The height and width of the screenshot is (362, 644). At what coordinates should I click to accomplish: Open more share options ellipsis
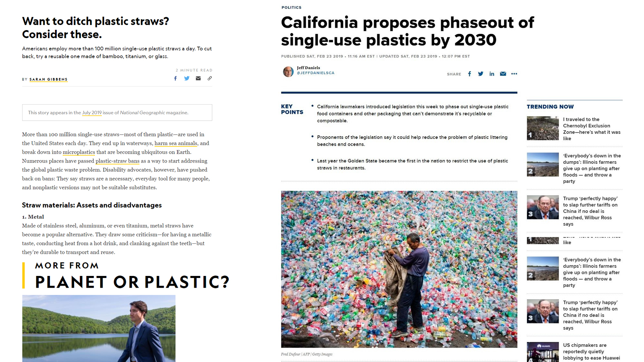click(x=514, y=74)
